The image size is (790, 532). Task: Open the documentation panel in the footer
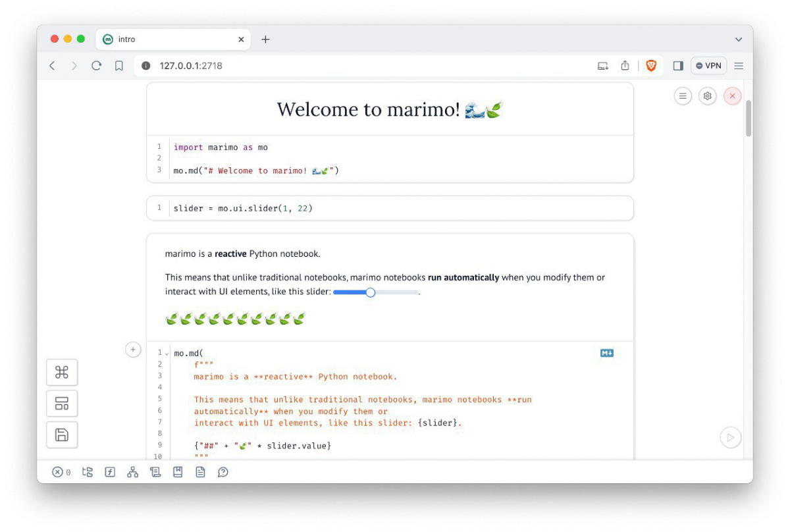pos(200,471)
